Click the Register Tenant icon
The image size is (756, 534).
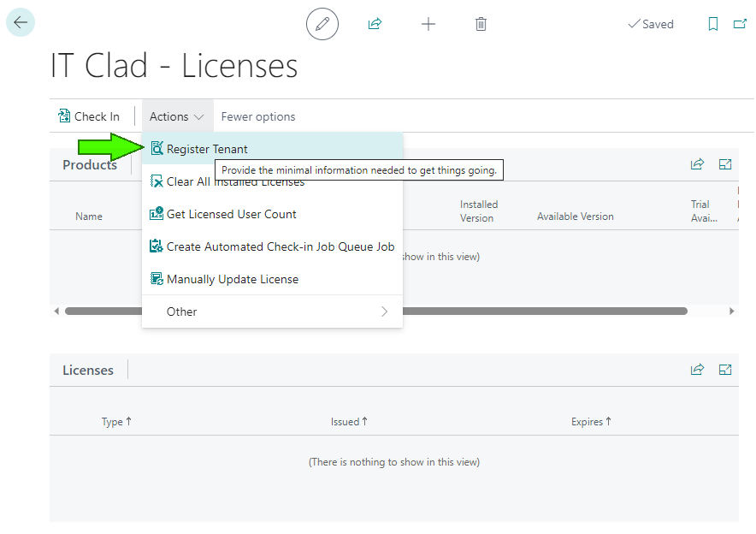coord(157,149)
